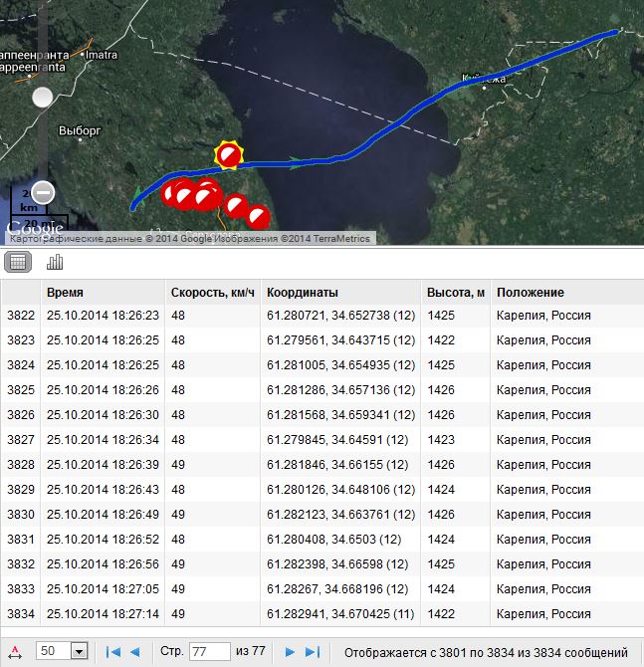Screen dimensions: 644x667
Task: Click the map zoom slider handle
Action: [x=42, y=97]
